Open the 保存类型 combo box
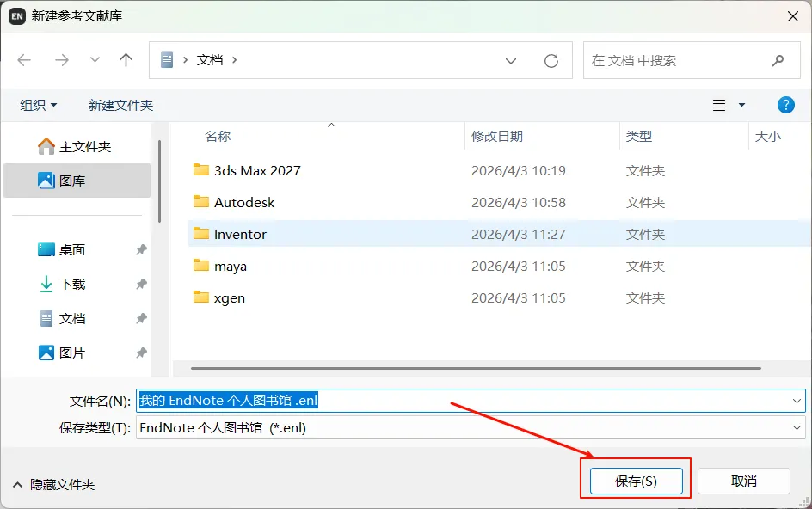The height and width of the screenshot is (509, 812). (471, 427)
